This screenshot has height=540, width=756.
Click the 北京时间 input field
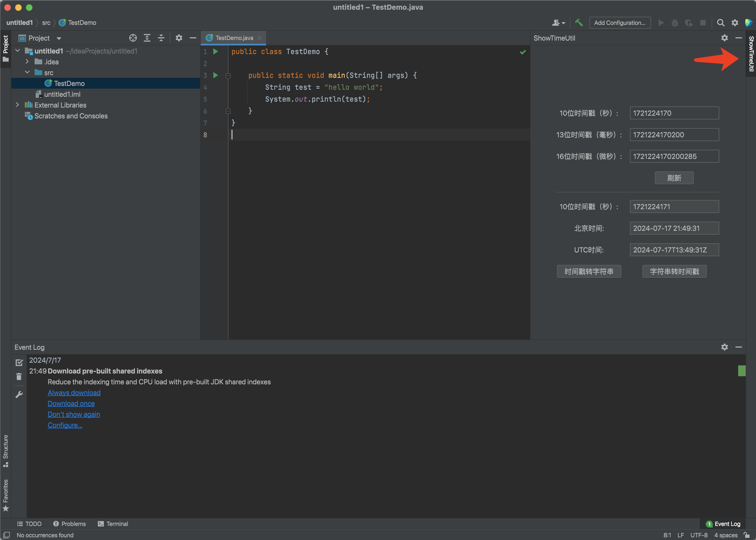(x=674, y=228)
